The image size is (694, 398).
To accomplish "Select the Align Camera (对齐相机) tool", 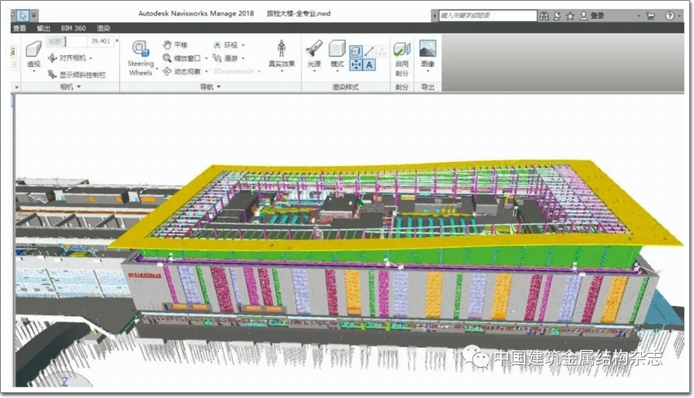I will [68, 58].
